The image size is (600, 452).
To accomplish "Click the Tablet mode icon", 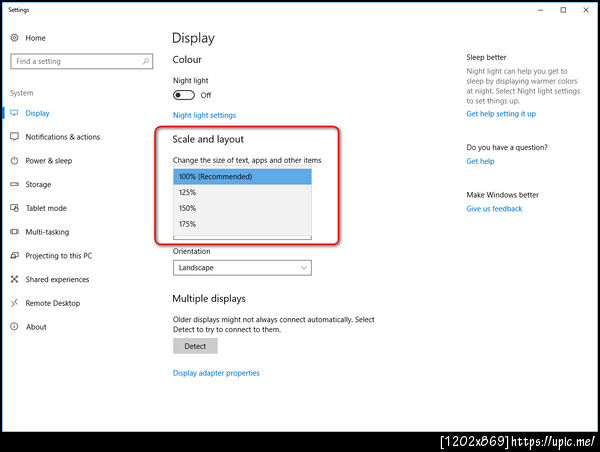I will click(14, 208).
